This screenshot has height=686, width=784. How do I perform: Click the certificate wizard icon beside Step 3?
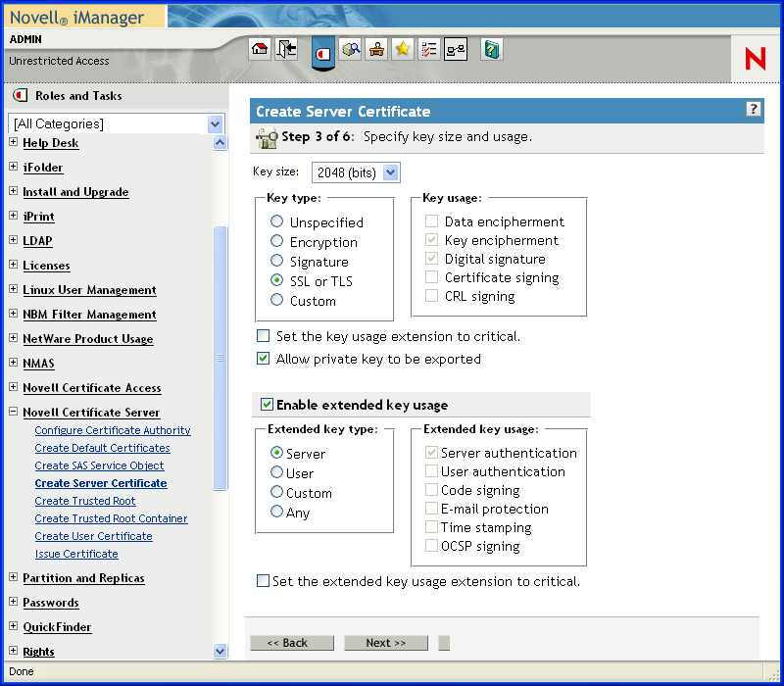point(267,138)
